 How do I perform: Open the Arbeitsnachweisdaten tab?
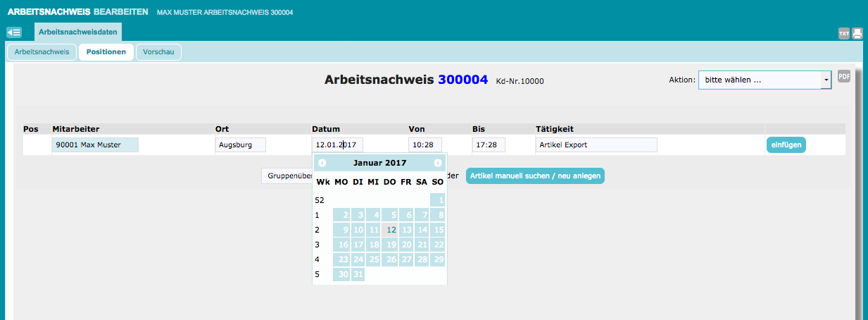coord(78,32)
